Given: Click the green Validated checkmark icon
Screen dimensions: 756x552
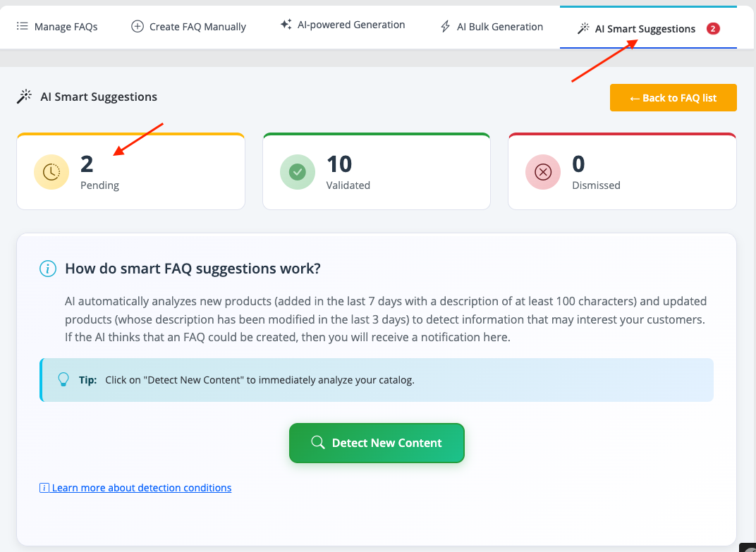Looking at the screenshot, I should tap(297, 172).
